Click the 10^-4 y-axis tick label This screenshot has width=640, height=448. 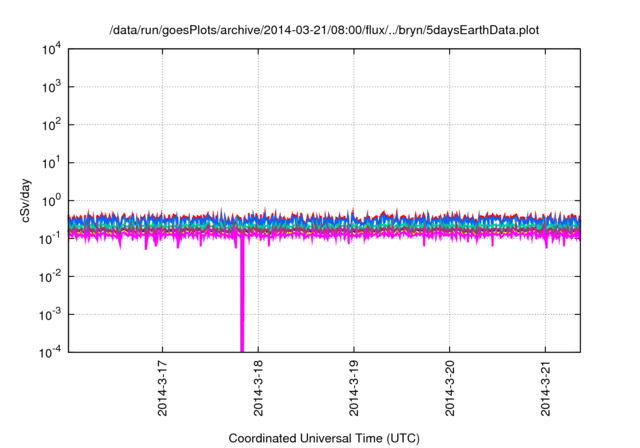pos(50,352)
